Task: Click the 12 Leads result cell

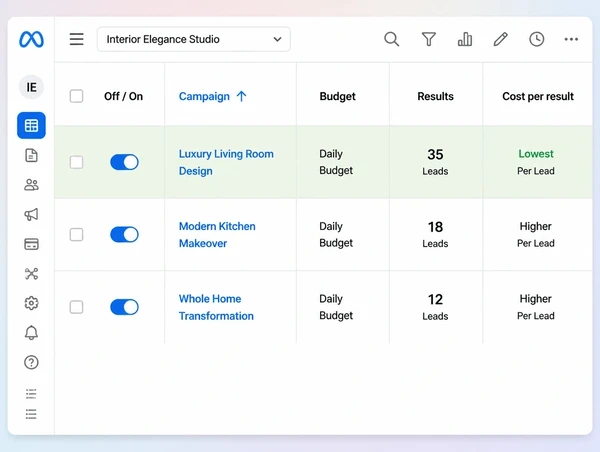Action: coord(435,307)
